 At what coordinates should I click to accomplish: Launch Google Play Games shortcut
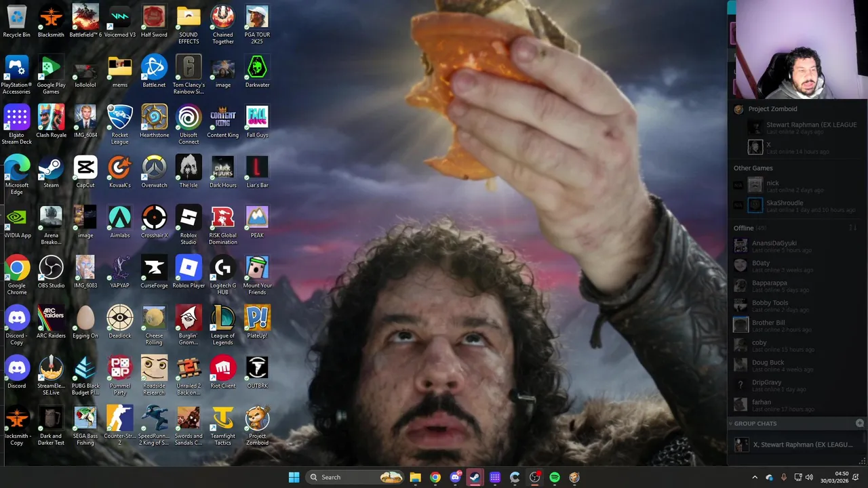[51, 75]
